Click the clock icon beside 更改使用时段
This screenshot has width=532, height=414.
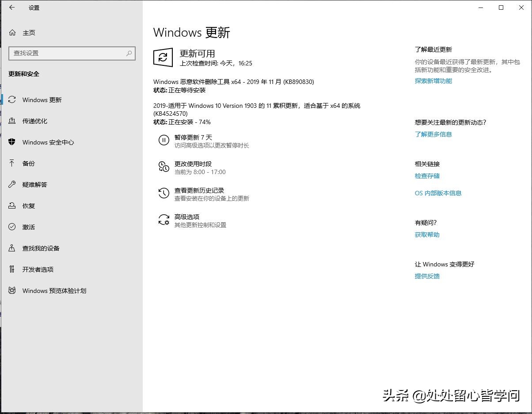click(x=164, y=167)
